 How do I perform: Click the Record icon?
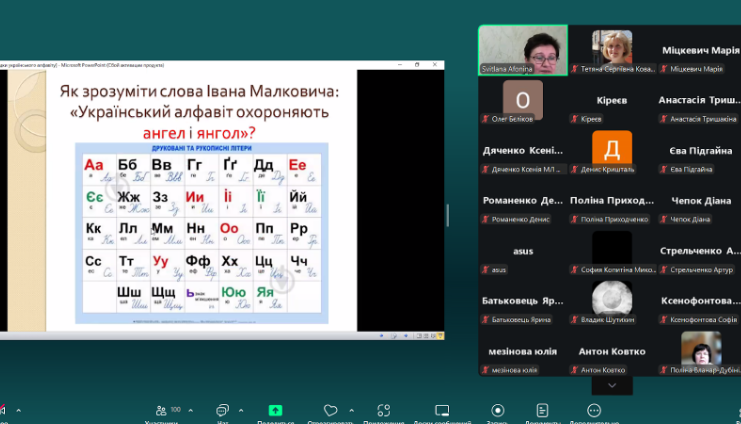pyautogui.click(x=497, y=410)
